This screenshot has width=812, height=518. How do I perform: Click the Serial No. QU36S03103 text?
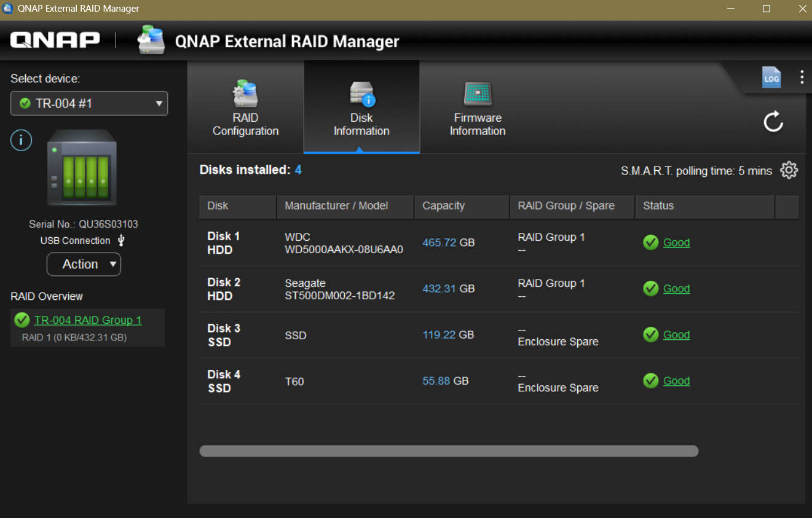tap(84, 224)
